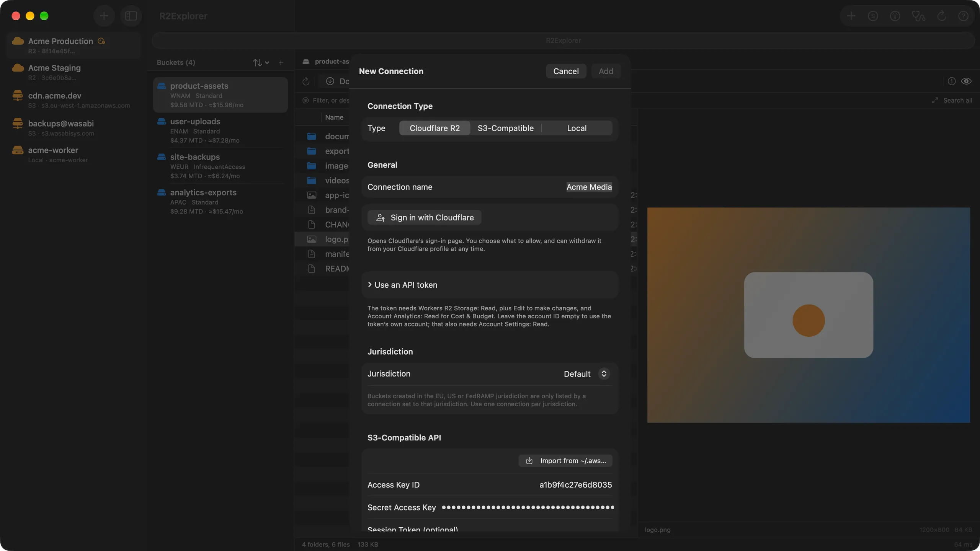The image size is (980, 551).
Task: Click the help question mark icon
Action: pyautogui.click(x=963, y=16)
